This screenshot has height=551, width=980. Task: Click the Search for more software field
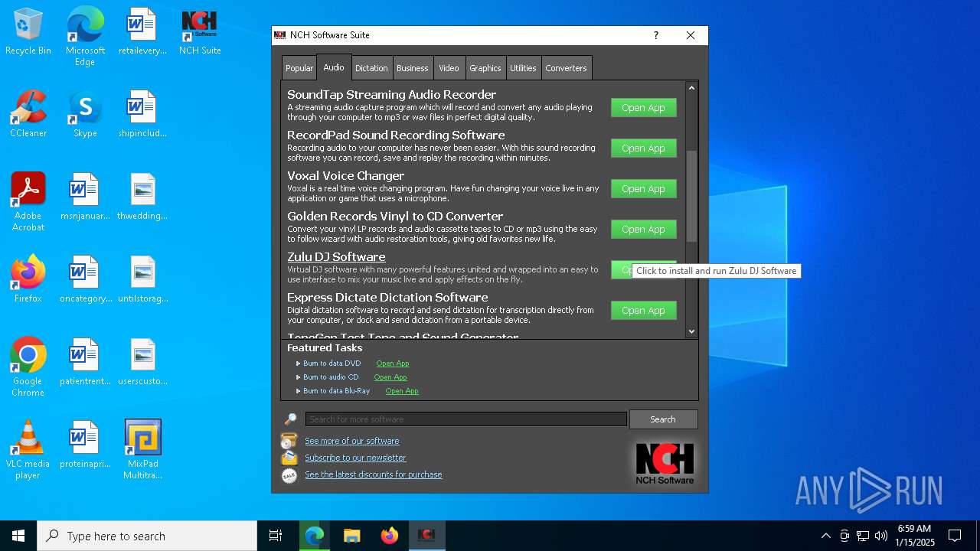(465, 419)
